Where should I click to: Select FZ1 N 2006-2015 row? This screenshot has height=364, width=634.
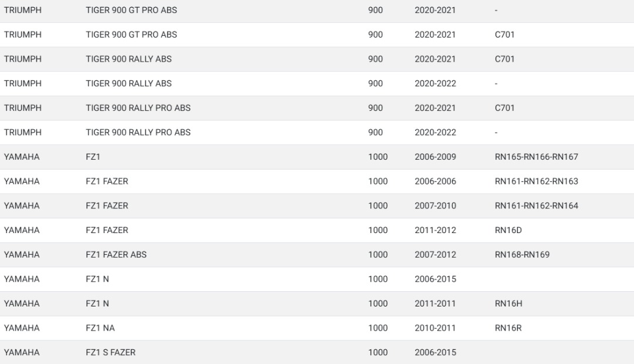317,279
